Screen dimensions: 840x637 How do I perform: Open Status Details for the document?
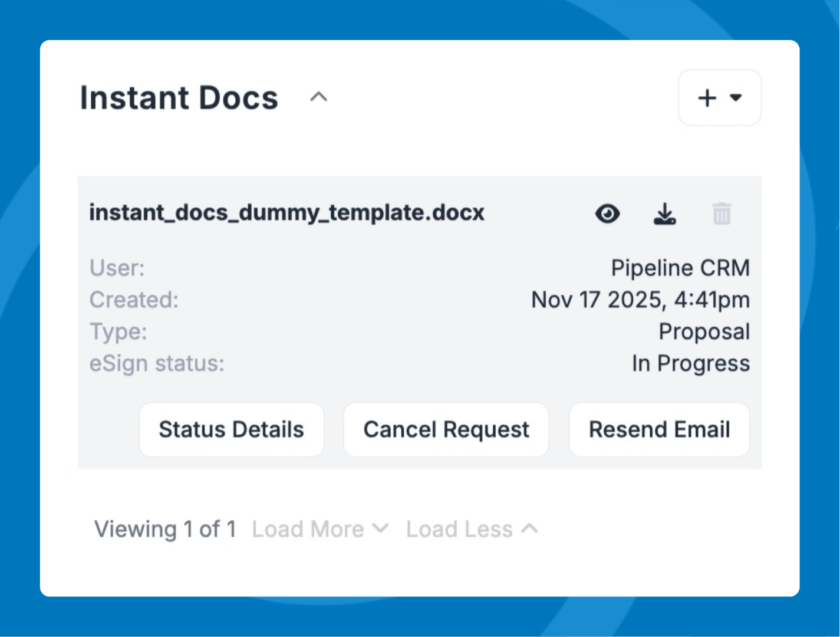tap(231, 429)
